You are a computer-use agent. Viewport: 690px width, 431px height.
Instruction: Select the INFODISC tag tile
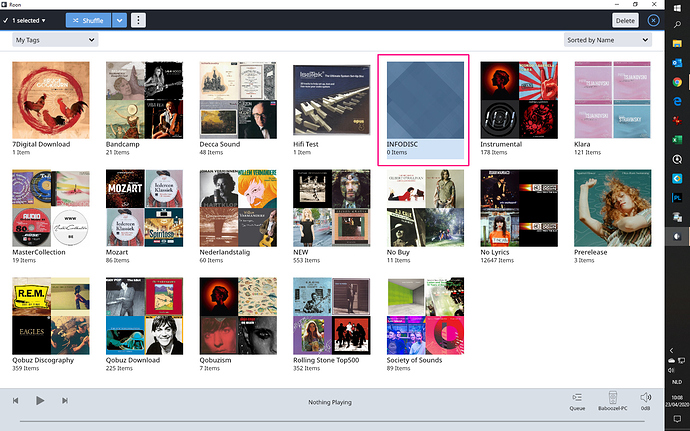tap(425, 110)
